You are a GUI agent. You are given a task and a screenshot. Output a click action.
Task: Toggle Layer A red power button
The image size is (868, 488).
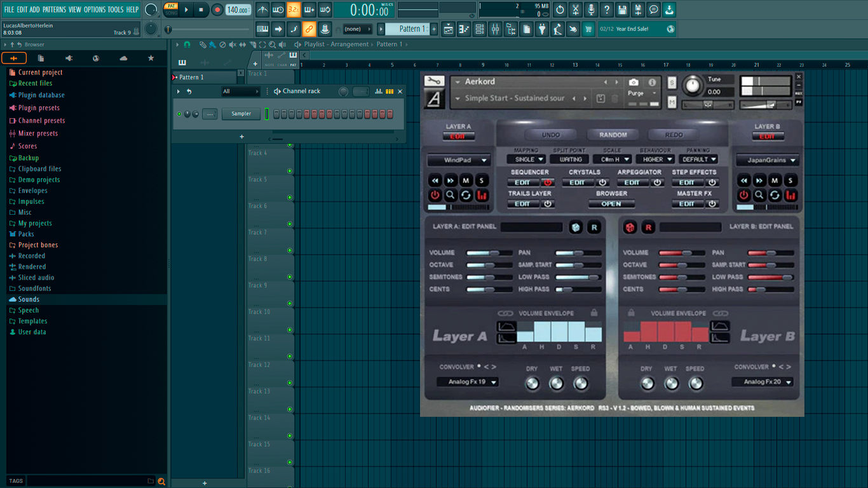(x=435, y=196)
